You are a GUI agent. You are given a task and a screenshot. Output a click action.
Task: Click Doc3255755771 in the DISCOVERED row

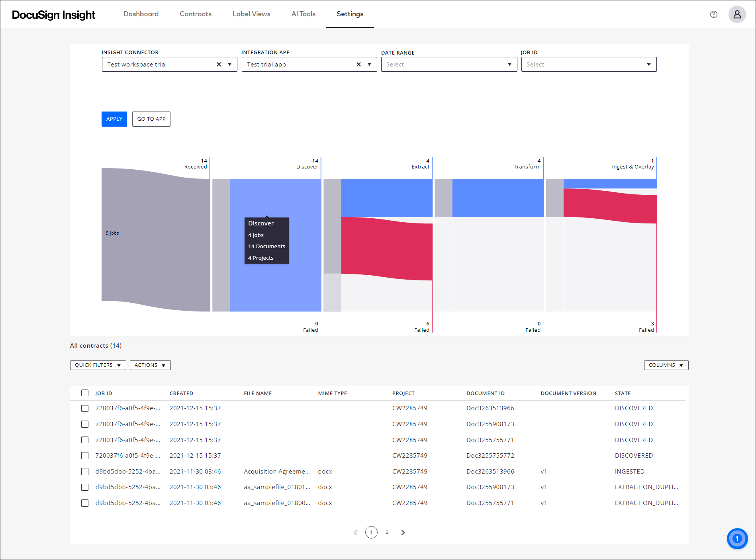tap(490, 440)
